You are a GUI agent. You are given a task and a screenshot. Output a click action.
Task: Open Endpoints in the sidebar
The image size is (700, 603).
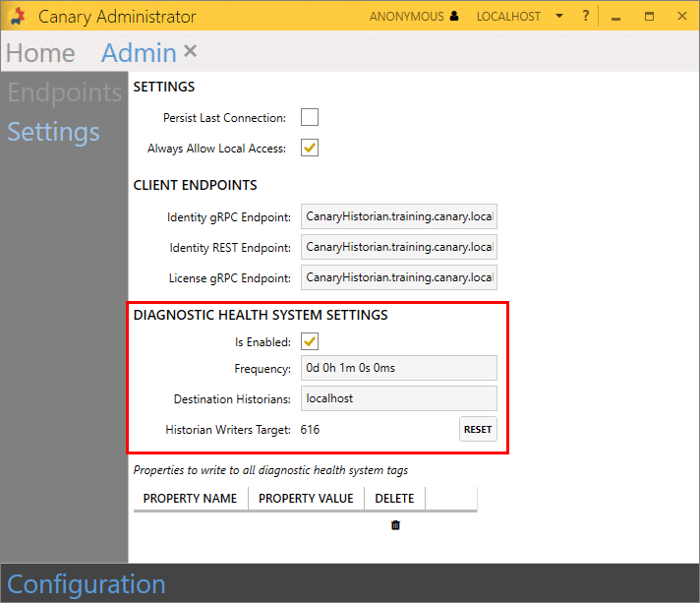point(65,92)
